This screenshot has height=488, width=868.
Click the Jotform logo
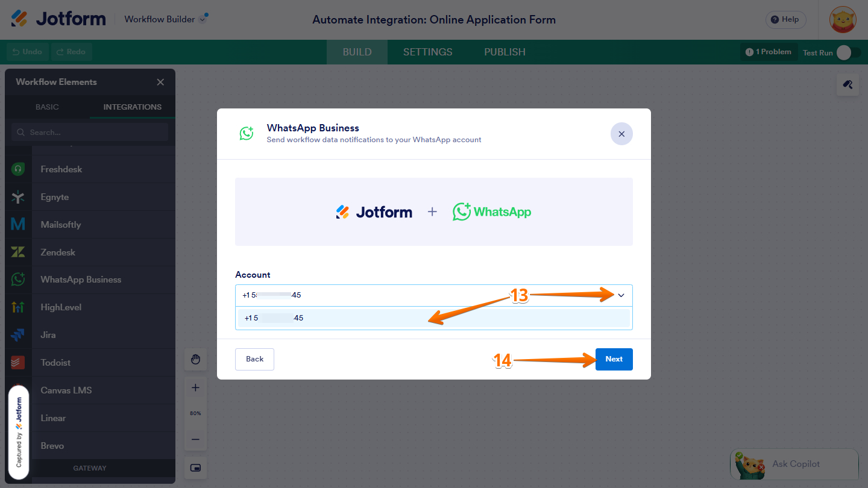[58, 19]
